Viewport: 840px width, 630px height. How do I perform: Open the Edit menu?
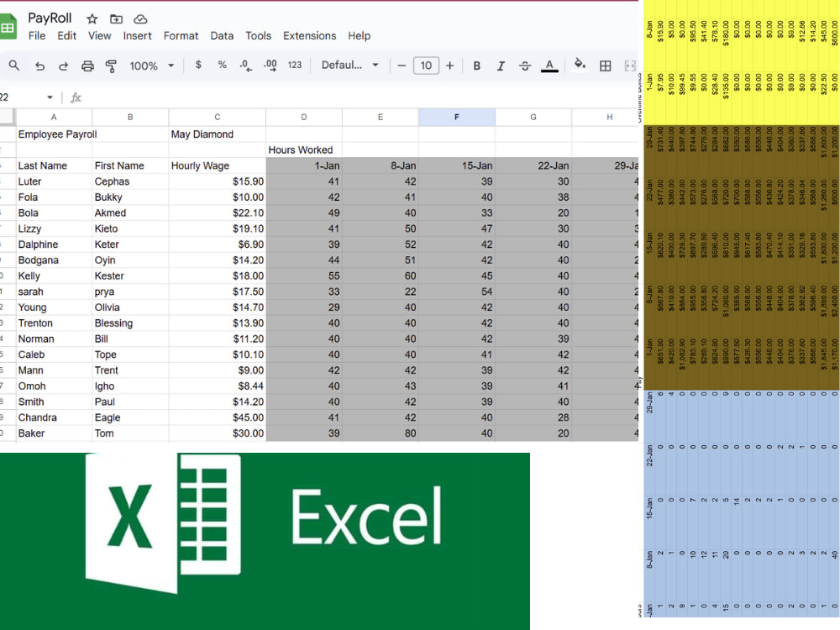[67, 36]
